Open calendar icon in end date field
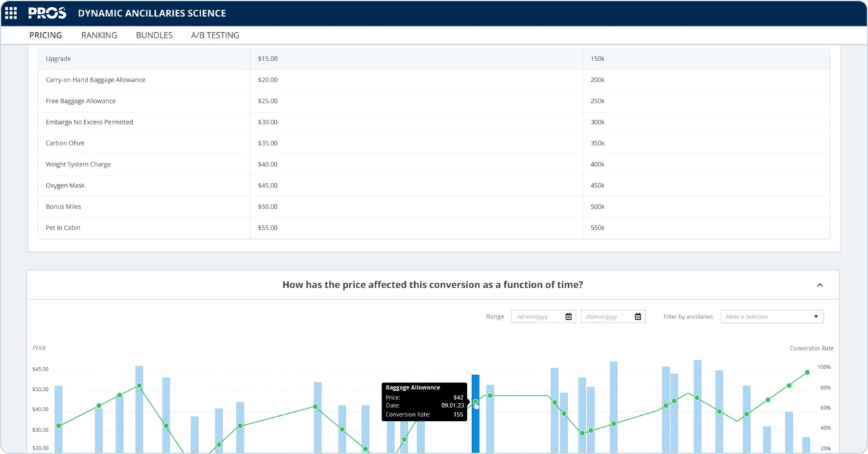868x454 pixels. [638, 316]
